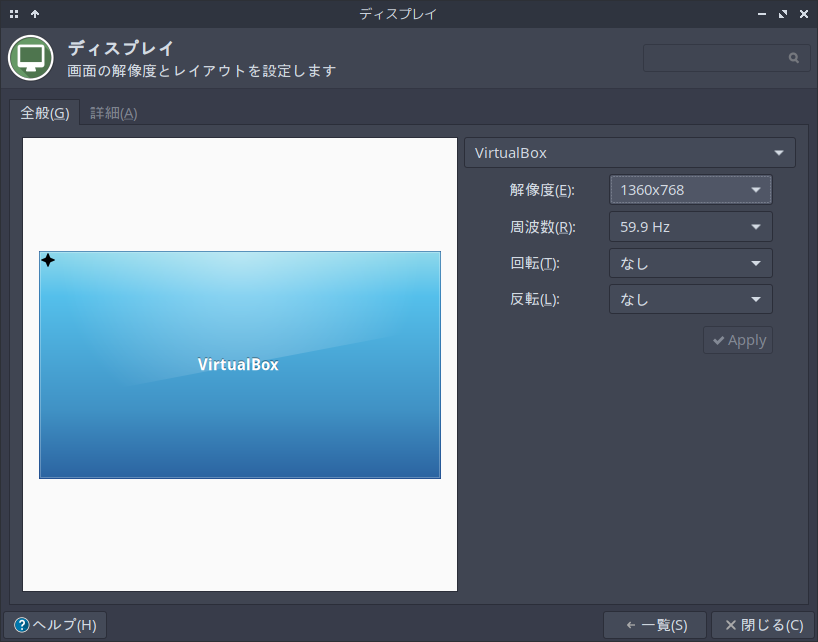
Task: Maximize the Display window
Action: [783, 14]
